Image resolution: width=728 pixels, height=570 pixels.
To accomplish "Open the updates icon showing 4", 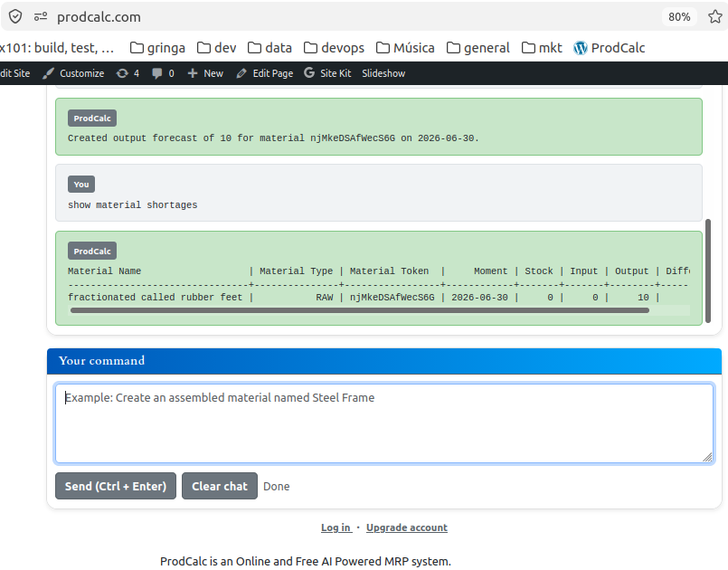I will 128,73.
